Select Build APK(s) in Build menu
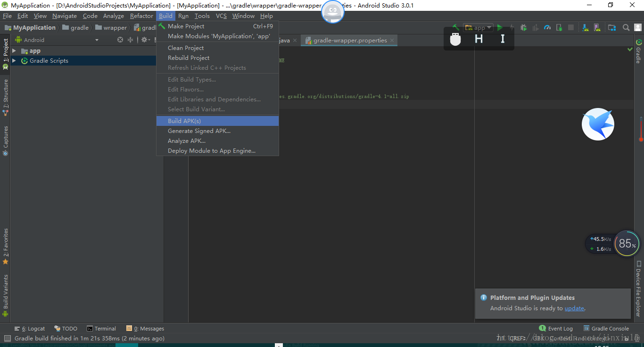This screenshot has width=644, height=347. [217, 121]
